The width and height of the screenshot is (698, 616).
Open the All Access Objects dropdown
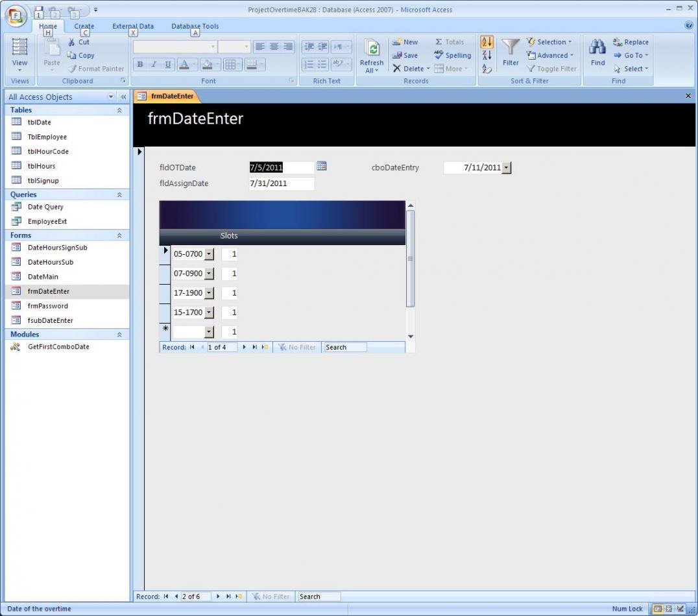click(111, 97)
